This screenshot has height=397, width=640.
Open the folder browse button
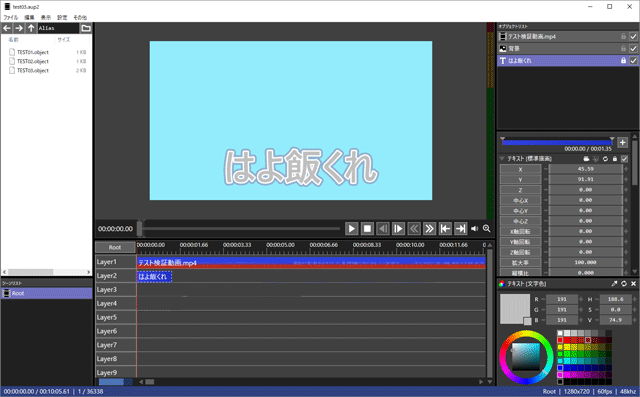click(x=86, y=28)
